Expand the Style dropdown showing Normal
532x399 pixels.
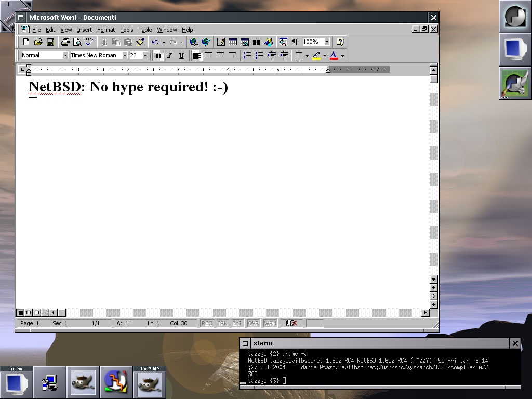pos(65,55)
